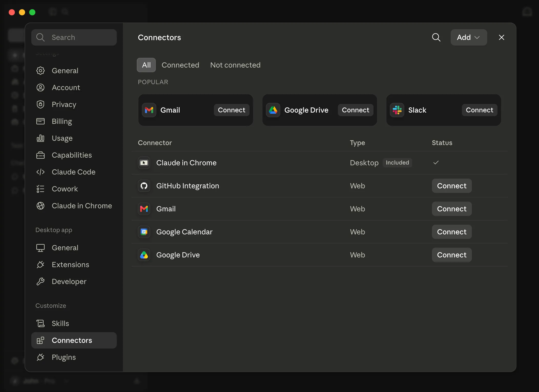Close the settings dialog with X
This screenshot has width=539, height=392.
501,37
